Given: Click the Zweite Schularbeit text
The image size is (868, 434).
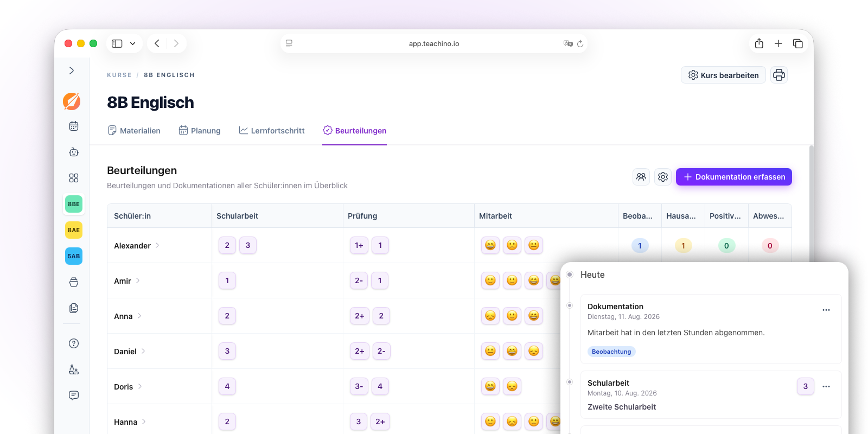Looking at the screenshot, I should pyautogui.click(x=622, y=407).
